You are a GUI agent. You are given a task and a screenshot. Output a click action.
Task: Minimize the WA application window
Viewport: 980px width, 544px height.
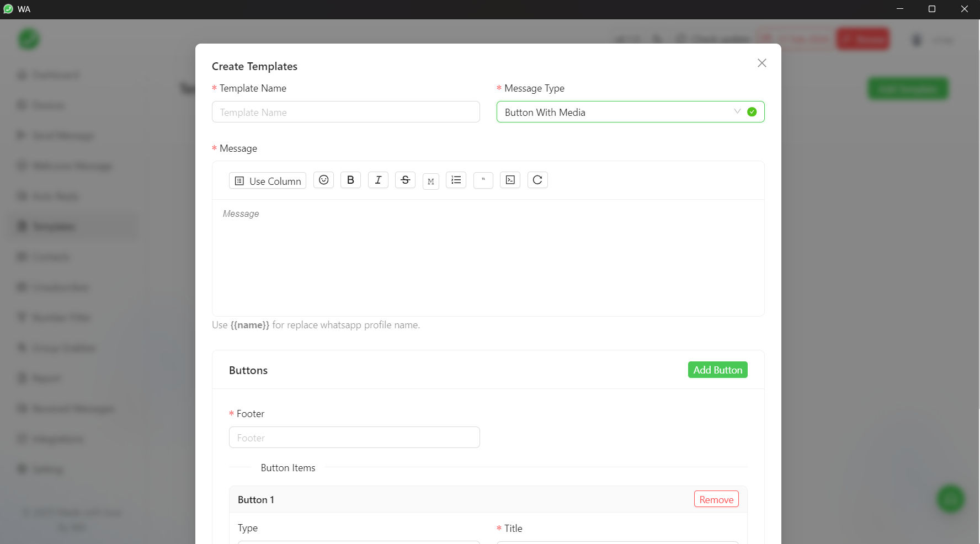click(900, 9)
